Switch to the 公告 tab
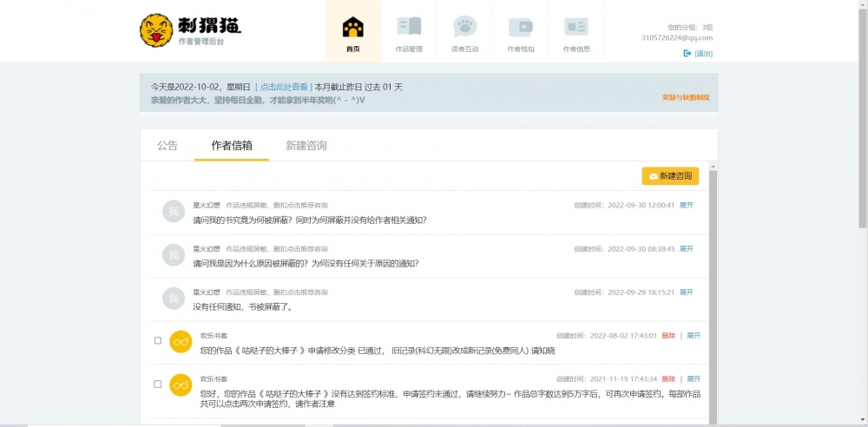Viewport: 868px width, 427px height. point(168,146)
